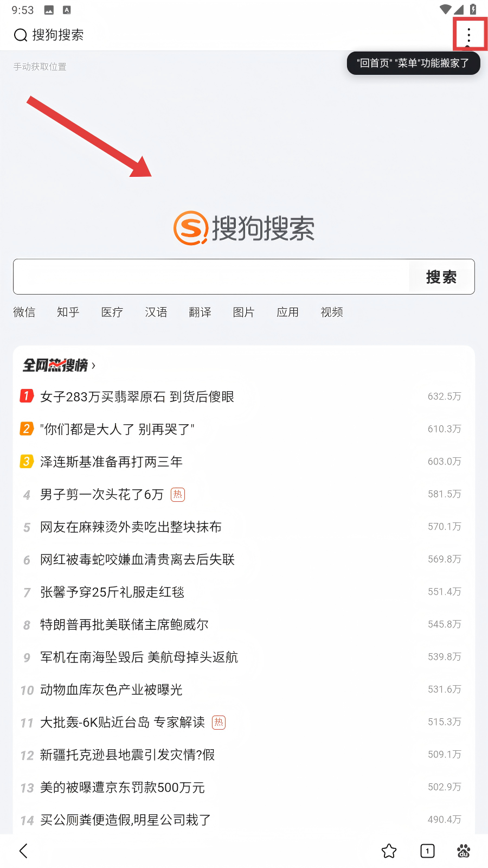The height and width of the screenshot is (868, 488).
Task: Open top trend 女子283万买翡翠原石
Action: [137, 397]
